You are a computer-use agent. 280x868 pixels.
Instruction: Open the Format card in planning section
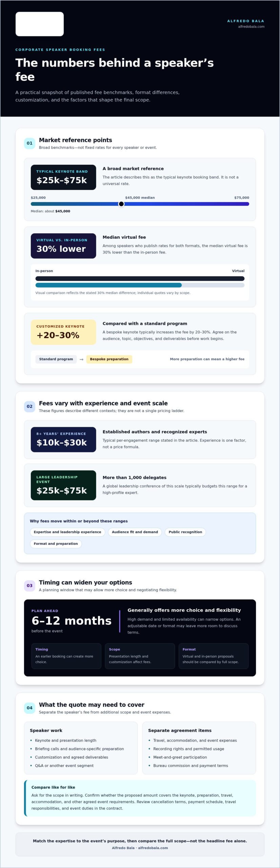[214, 656]
